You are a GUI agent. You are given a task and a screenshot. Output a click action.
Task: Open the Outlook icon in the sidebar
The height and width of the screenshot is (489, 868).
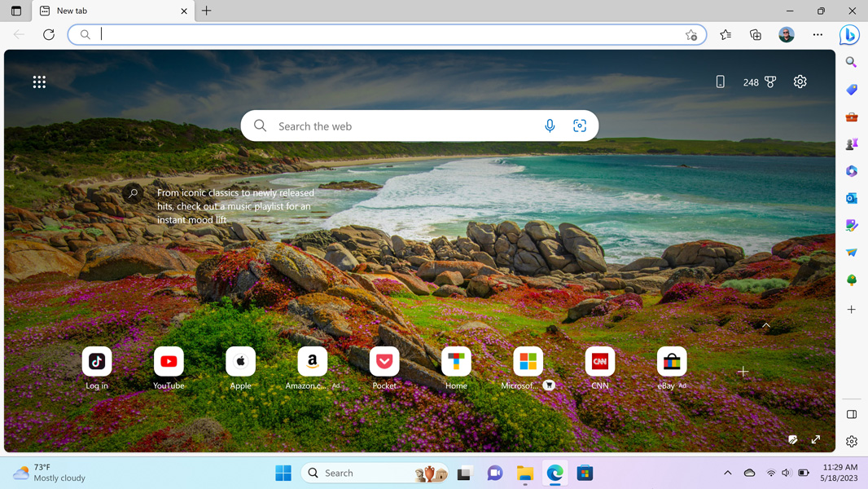pos(852,198)
